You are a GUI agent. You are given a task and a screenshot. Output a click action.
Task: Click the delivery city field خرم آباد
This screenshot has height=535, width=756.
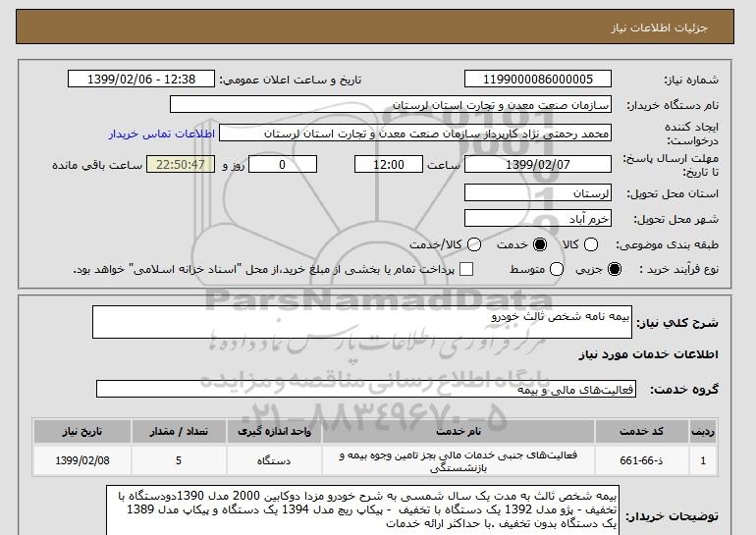coord(538,219)
